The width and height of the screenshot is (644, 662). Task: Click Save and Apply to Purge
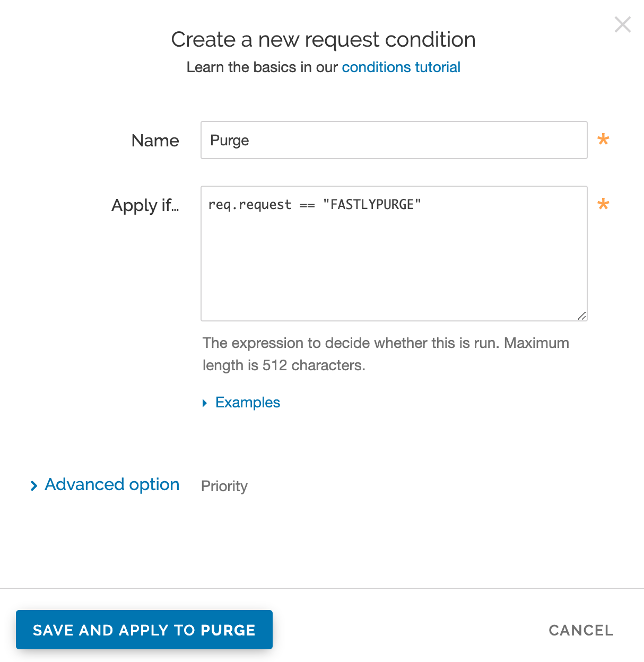click(144, 630)
